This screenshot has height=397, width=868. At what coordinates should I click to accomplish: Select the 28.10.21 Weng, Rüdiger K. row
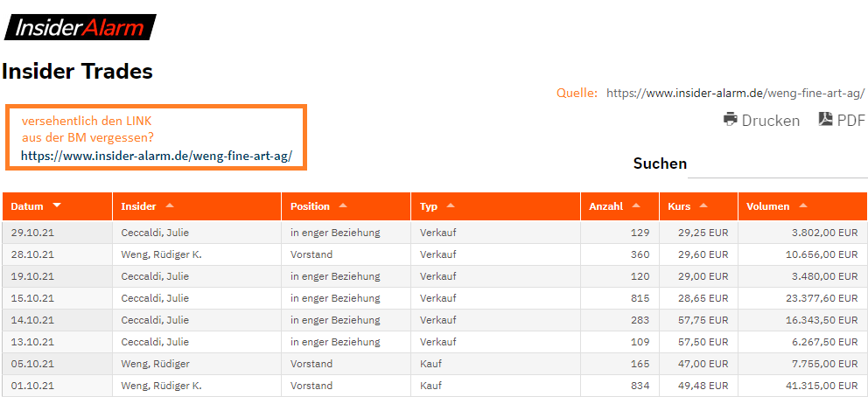pyautogui.click(x=161, y=254)
